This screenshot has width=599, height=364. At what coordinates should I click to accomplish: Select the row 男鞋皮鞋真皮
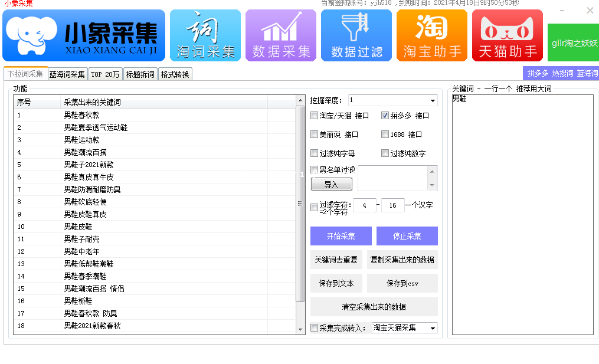(x=155, y=214)
